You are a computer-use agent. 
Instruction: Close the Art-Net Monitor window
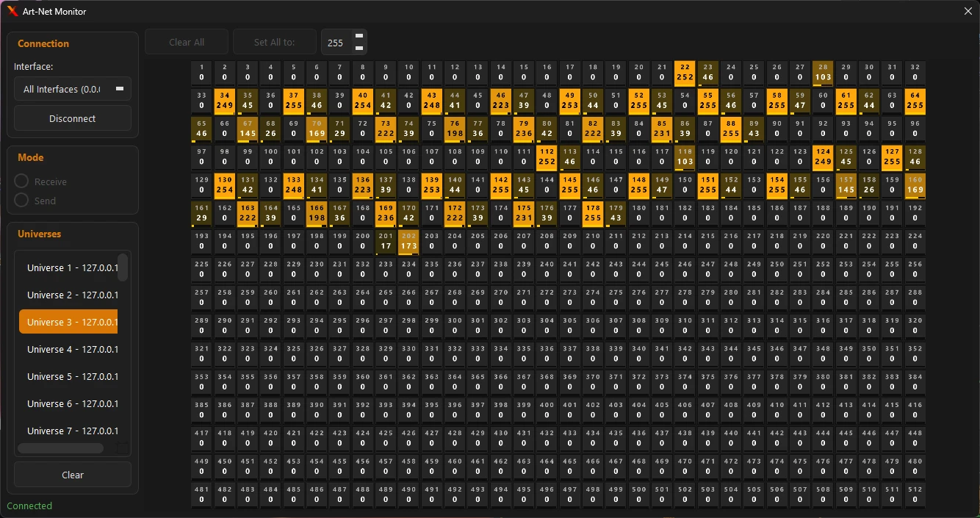[968, 11]
